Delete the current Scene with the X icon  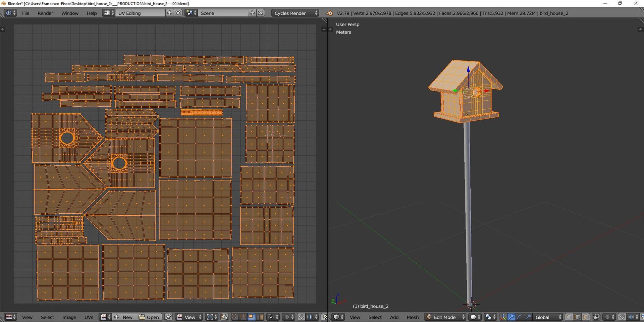pyautogui.click(x=261, y=13)
